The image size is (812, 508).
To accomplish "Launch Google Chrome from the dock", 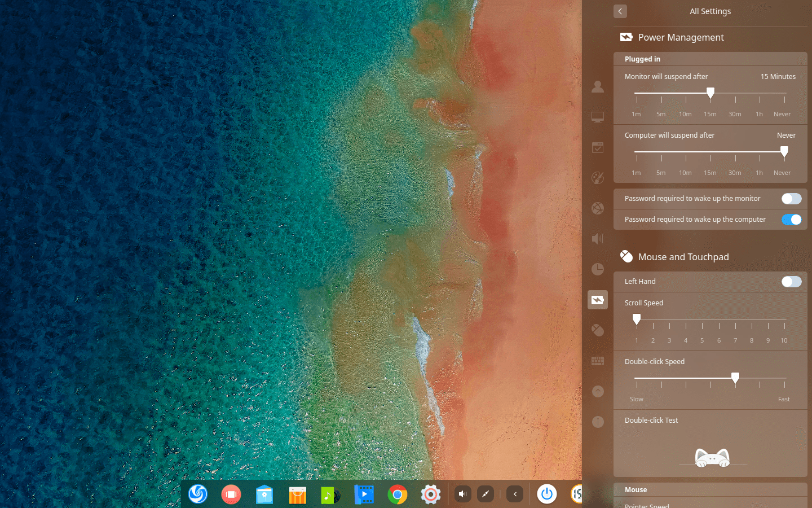I will click(x=397, y=494).
